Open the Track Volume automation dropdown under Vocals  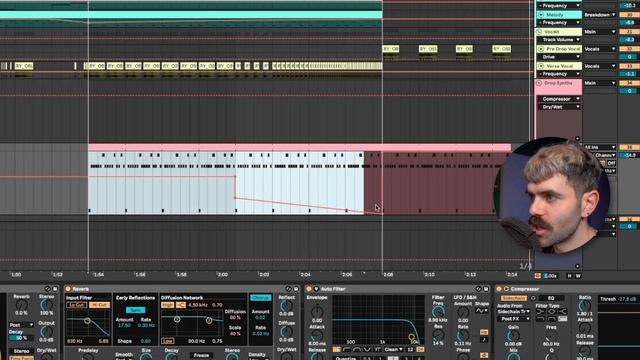tap(559, 40)
